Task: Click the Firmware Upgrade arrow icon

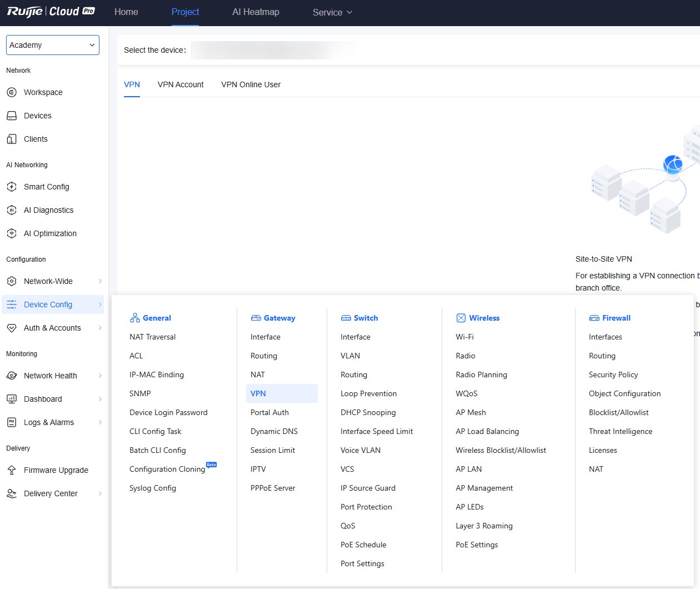Action: click(12, 470)
